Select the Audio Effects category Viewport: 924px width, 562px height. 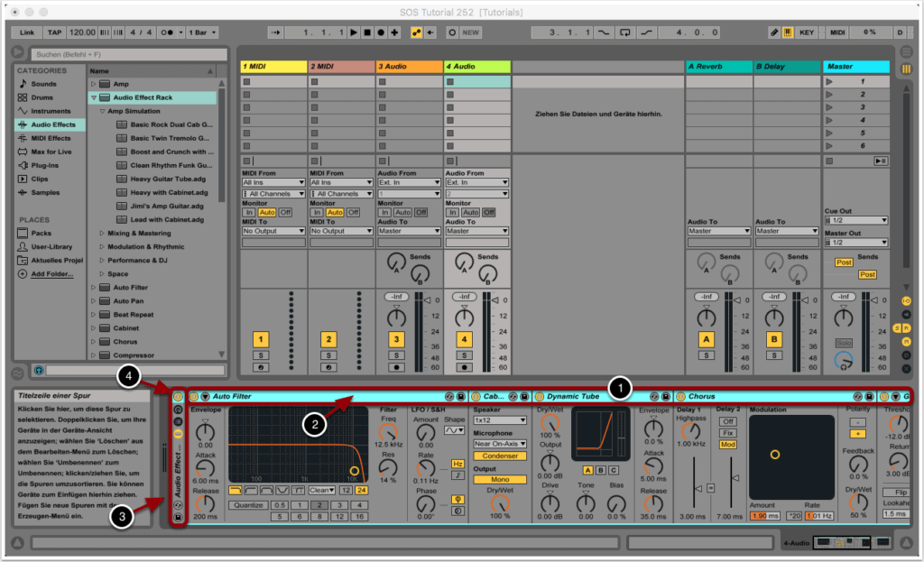point(52,124)
